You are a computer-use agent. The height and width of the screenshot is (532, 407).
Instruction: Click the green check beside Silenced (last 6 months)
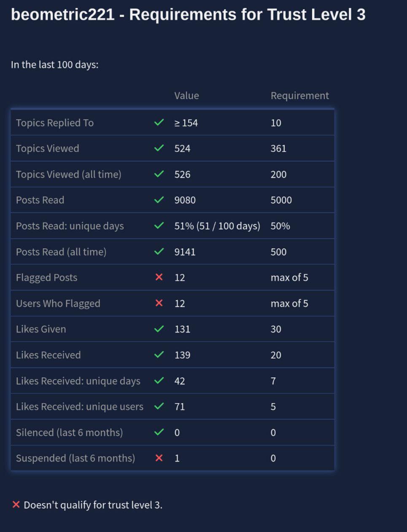[159, 432]
